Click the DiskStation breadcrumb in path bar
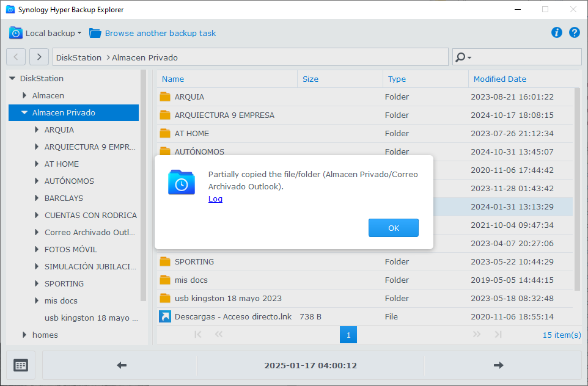Viewport: 588px width, 386px height. (79, 57)
